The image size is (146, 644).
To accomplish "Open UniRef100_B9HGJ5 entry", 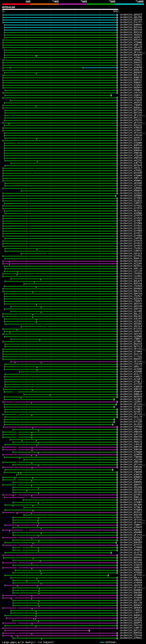I will [131, 70].
